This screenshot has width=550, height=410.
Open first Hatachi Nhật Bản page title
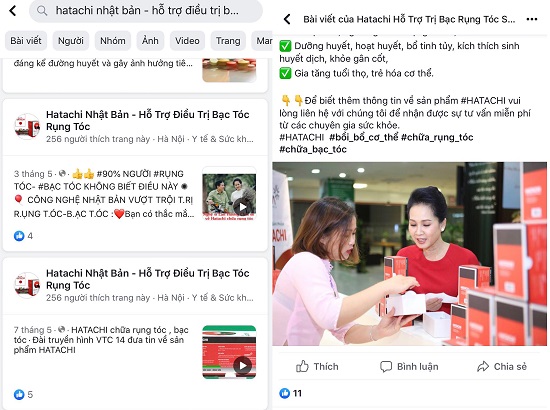tap(148, 120)
